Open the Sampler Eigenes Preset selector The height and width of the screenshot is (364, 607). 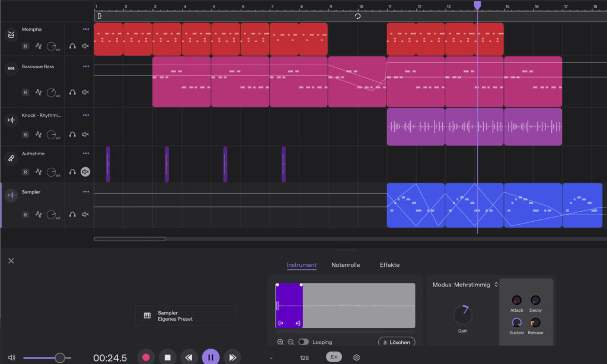[x=186, y=315]
